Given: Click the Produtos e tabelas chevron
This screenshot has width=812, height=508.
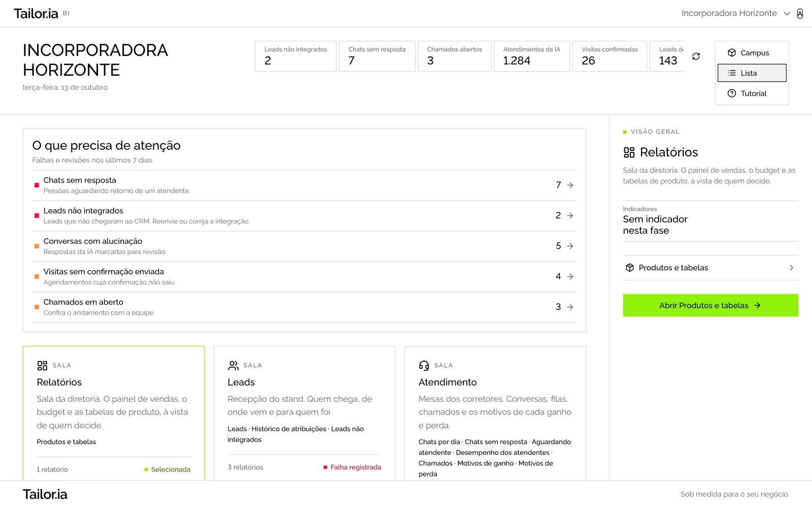Looking at the screenshot, I should point(791,268).
